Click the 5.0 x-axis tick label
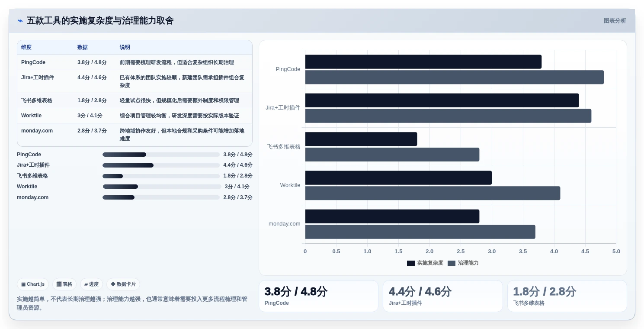Image resolution: width=644 pixels, height=329 pixels. 616,252
